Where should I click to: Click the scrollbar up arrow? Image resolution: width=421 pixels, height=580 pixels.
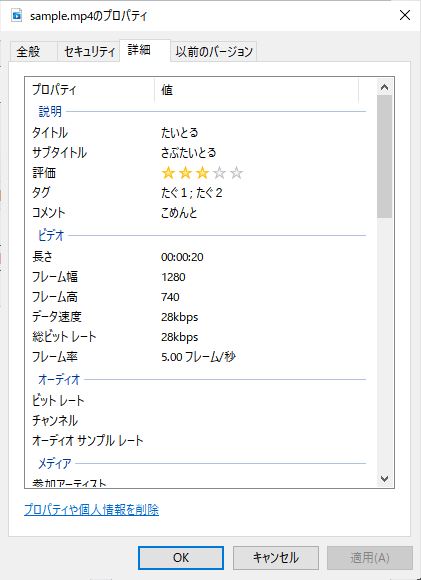click(384, 87)
